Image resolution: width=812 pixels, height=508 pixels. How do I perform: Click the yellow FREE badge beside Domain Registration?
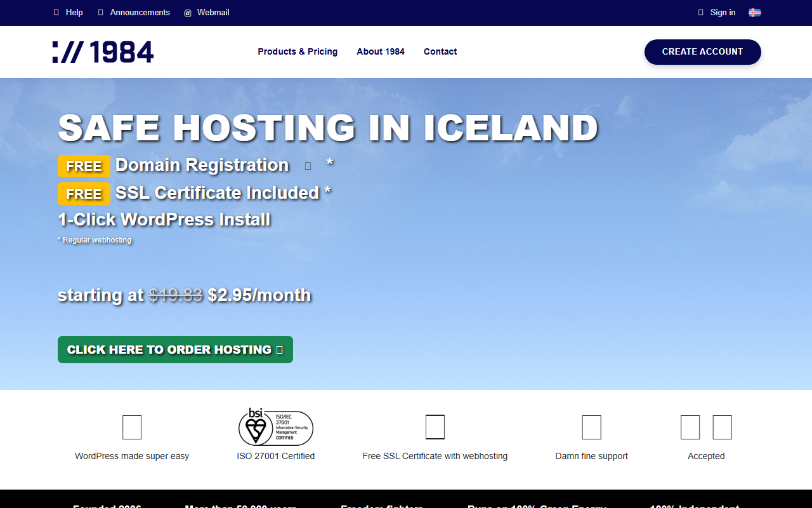(x=84, y=166)
